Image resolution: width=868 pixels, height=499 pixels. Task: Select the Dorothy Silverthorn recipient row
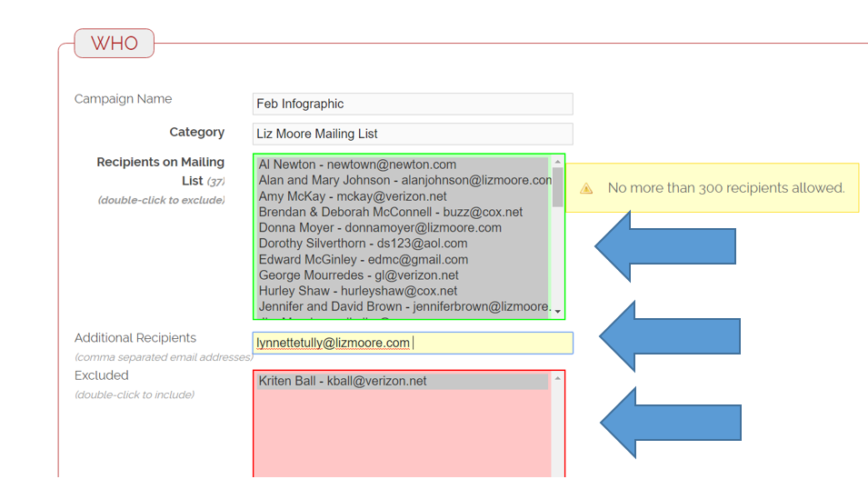click(x=364, y=244)
